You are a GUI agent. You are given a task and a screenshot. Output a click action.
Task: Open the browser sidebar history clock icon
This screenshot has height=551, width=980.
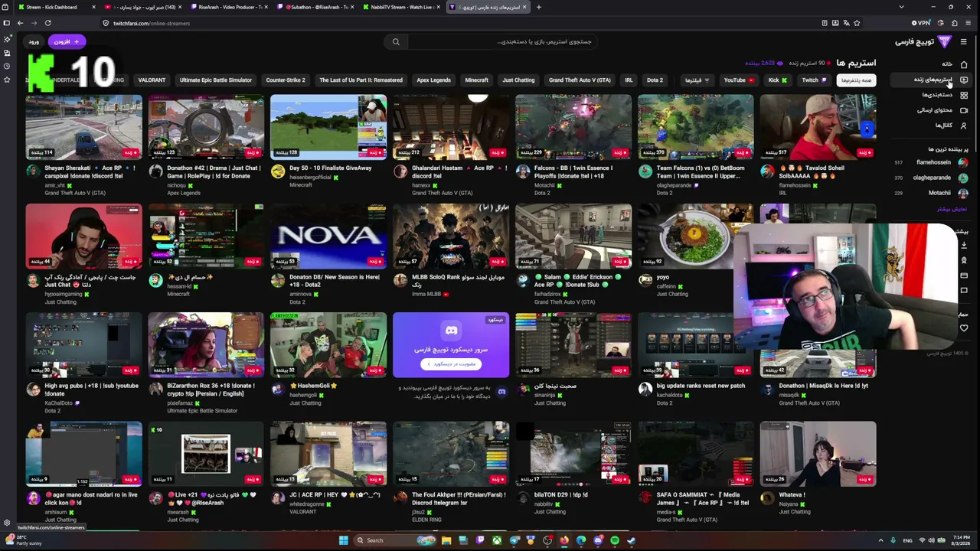[x=6, y=66]
